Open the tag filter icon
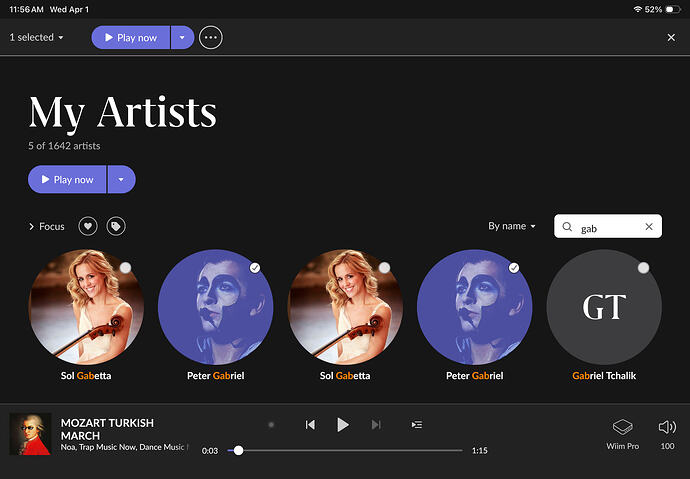This screenshot has height=479, width=690. point(116,227)
